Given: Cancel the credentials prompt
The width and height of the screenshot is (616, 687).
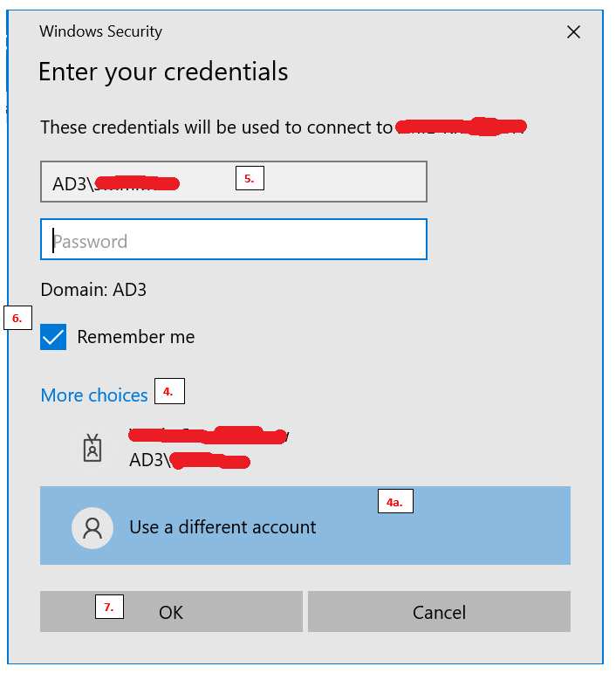Looking at the screenshot, I should 439,612.
